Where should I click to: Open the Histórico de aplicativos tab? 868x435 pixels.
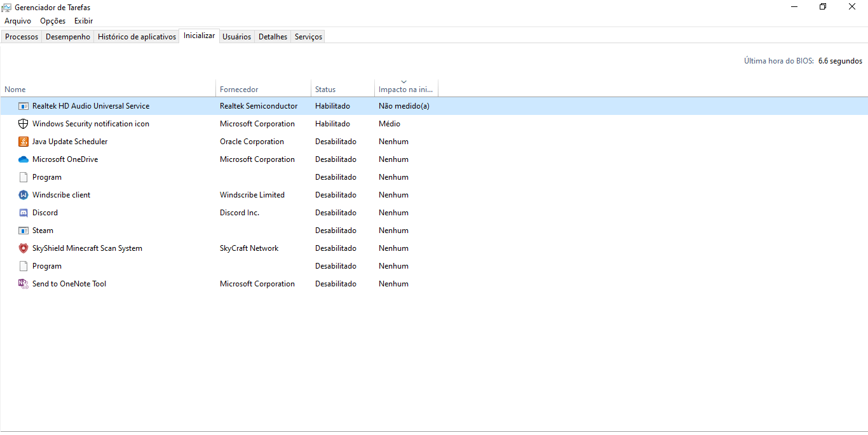pyautogui.click(x=137, y=37)
